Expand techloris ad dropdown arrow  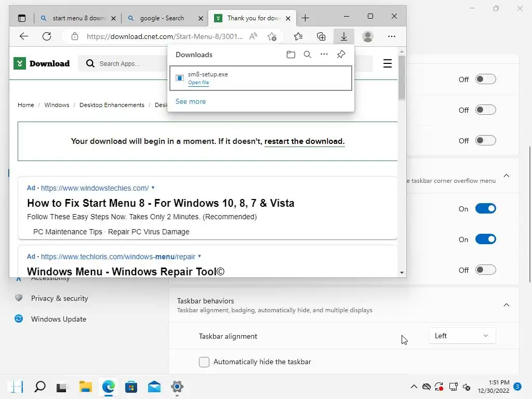pyautogui.click(x=199, y=256)
